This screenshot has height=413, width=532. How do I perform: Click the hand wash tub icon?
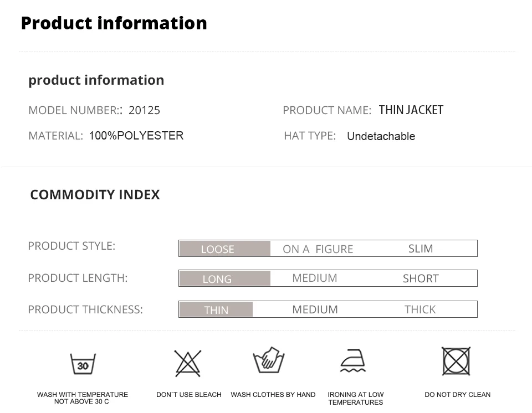point(269,361)
